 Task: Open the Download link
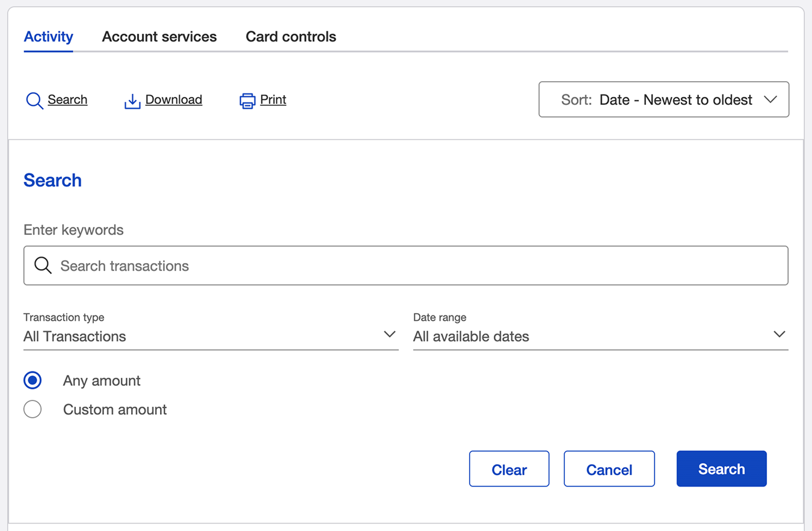tap(174, 100)
